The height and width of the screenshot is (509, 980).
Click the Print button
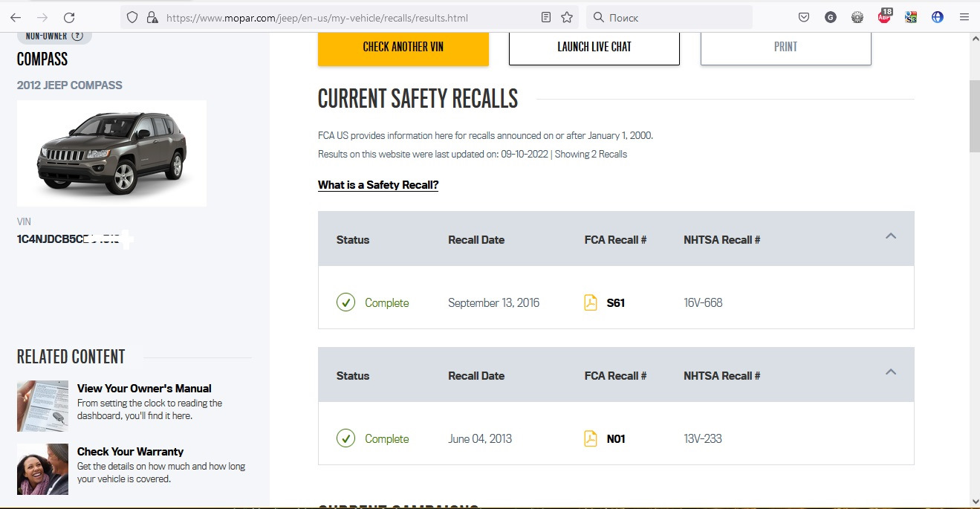(x=785, y=47)
